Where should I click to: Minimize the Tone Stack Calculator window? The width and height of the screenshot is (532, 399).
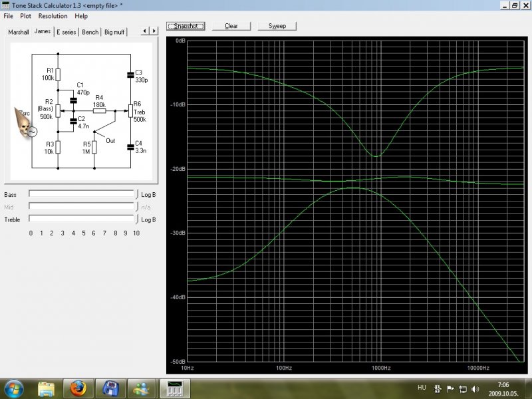click(x=505, y=5)
